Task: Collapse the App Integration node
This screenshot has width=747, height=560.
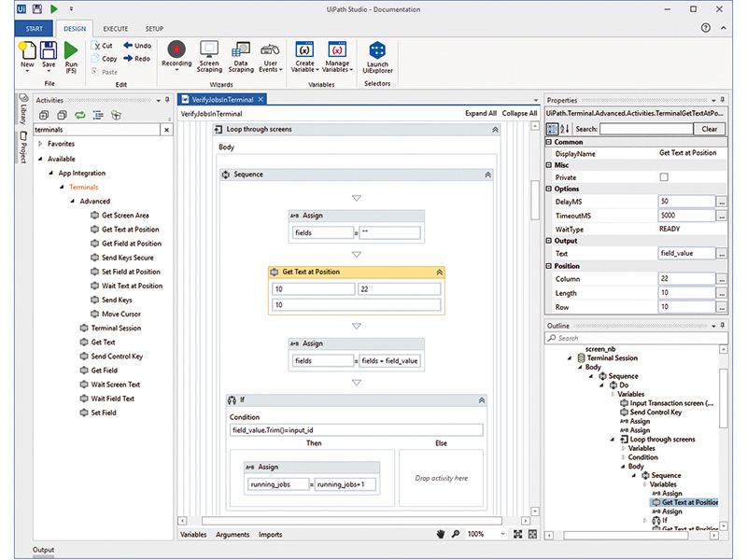Action: [x=51, y=173]
